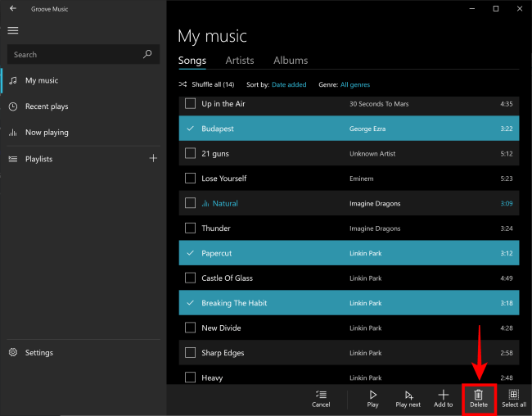Image resolution: width=532 pixels, height=416 pixels.
Task: Cancel selection using the Cancel icon
Action: coord(321,395)
